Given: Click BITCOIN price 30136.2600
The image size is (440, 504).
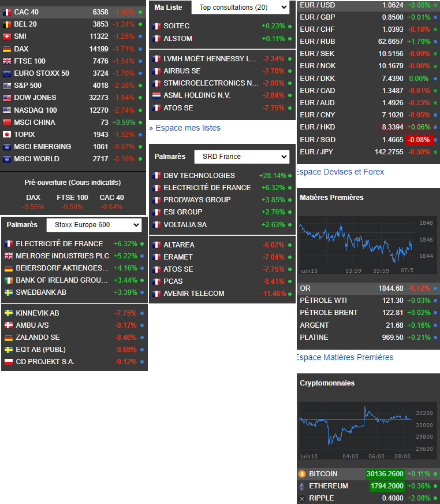Looking at the screenshot, I should tap(385, 474).
